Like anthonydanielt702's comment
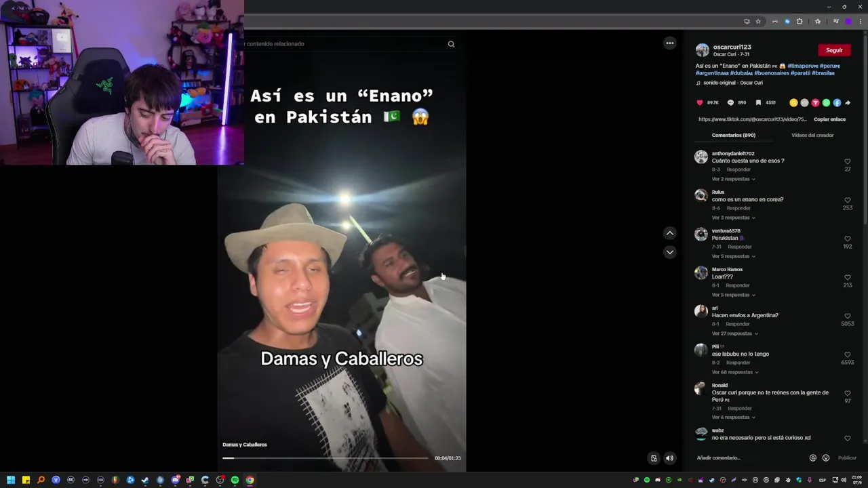The width and height of the screenshot is (868, 488). (848, 162)
